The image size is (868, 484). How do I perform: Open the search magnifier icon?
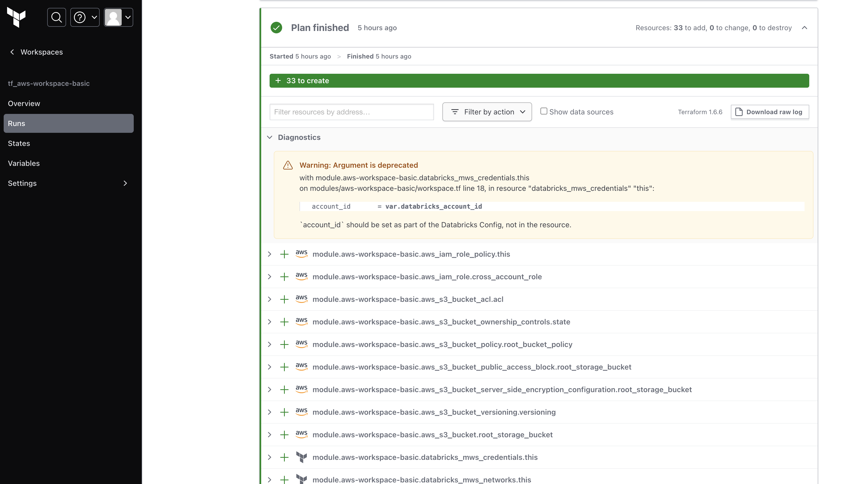pyautogui.click(x=57, y=17)
